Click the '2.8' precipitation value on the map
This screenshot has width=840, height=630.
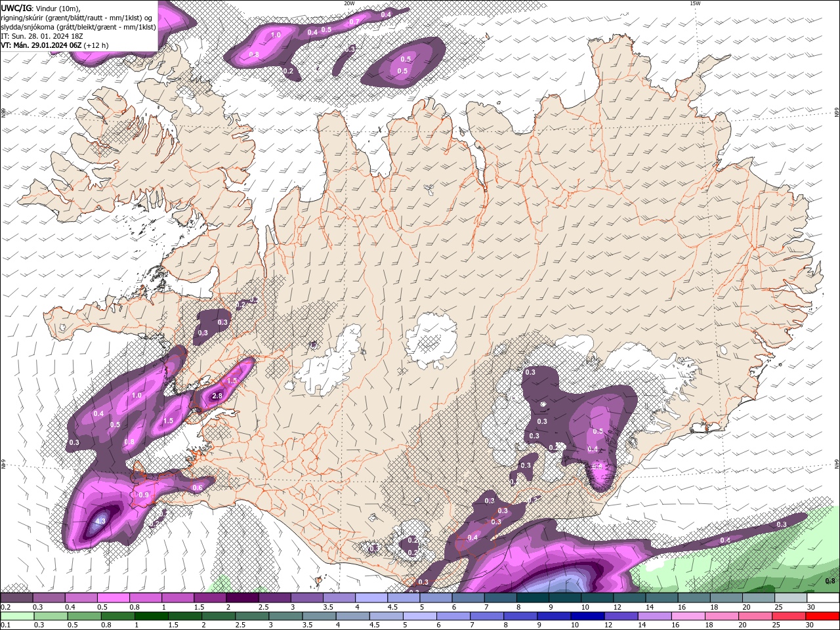click(218, 396)
